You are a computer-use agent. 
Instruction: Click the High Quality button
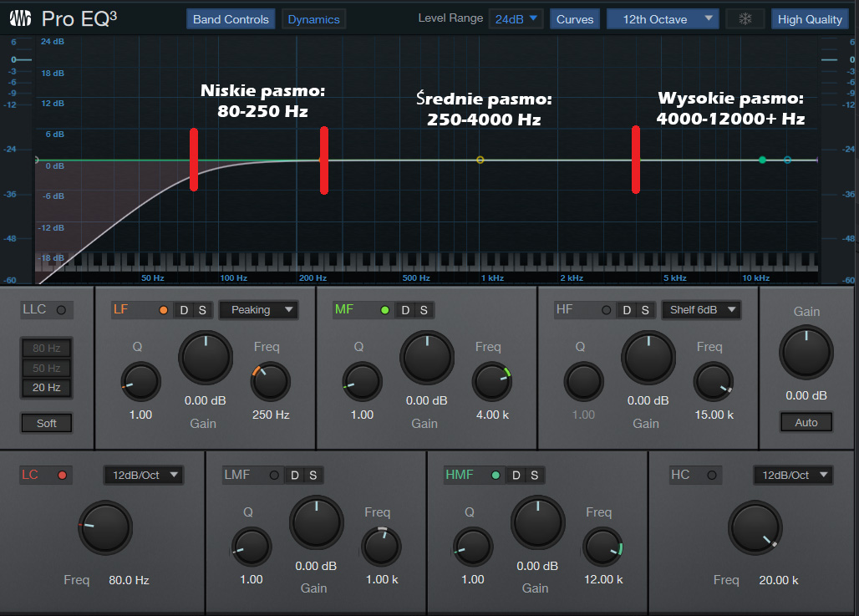point(809,19)
